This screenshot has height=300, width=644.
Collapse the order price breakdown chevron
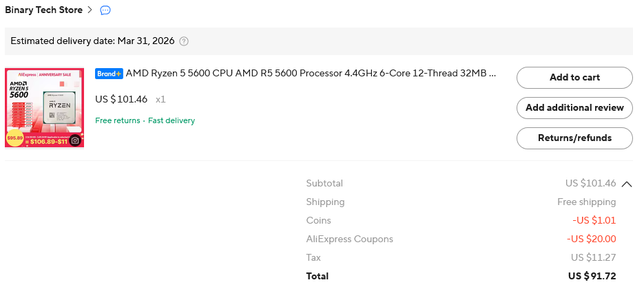[x=627, y=184]
